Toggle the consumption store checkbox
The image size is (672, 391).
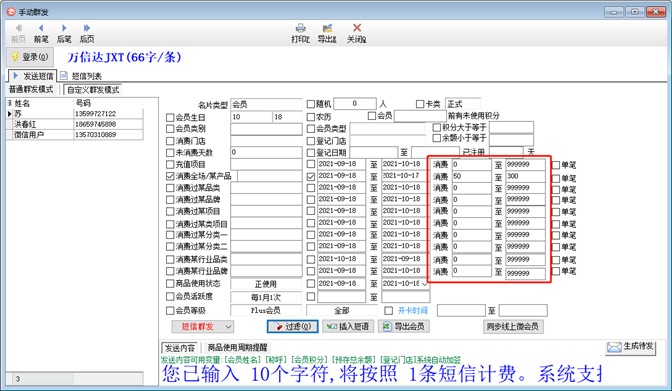pyautogui.click(x=170, y=141)
